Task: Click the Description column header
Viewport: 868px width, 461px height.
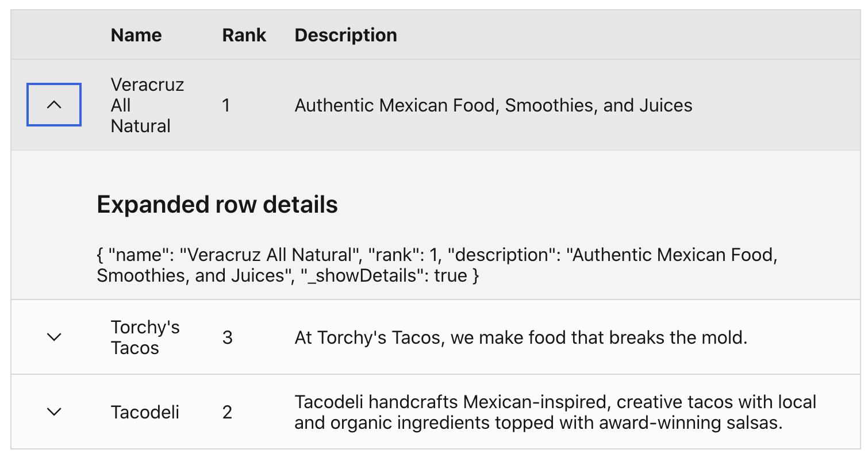Action: (x=345, y=35)
